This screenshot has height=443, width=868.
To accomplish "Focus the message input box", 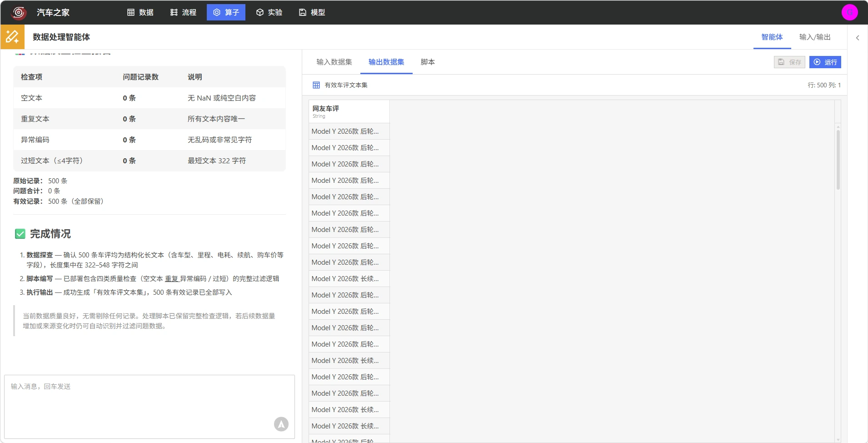I will click(x=150, y=407).
